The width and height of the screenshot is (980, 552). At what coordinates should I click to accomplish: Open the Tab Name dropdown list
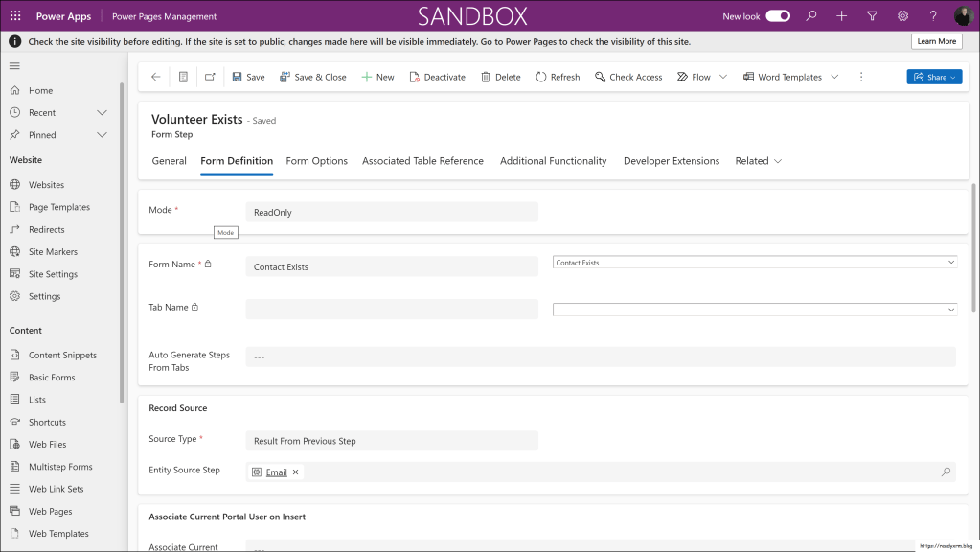[x=950, y=310]
